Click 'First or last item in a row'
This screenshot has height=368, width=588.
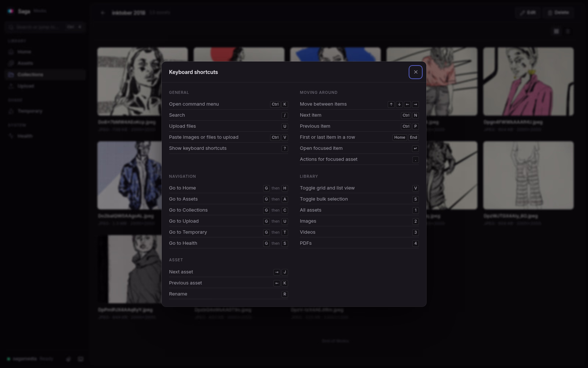pyautogui.click(x=327, y=137)
